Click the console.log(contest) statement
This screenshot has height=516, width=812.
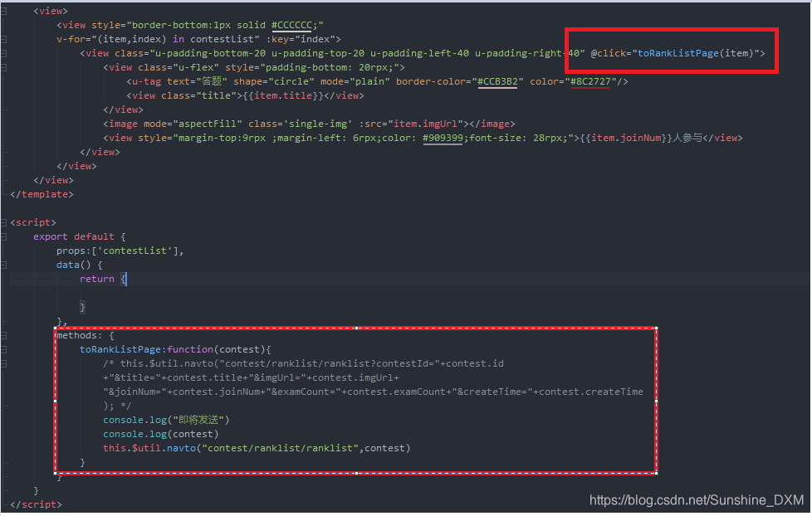[160, 434]
